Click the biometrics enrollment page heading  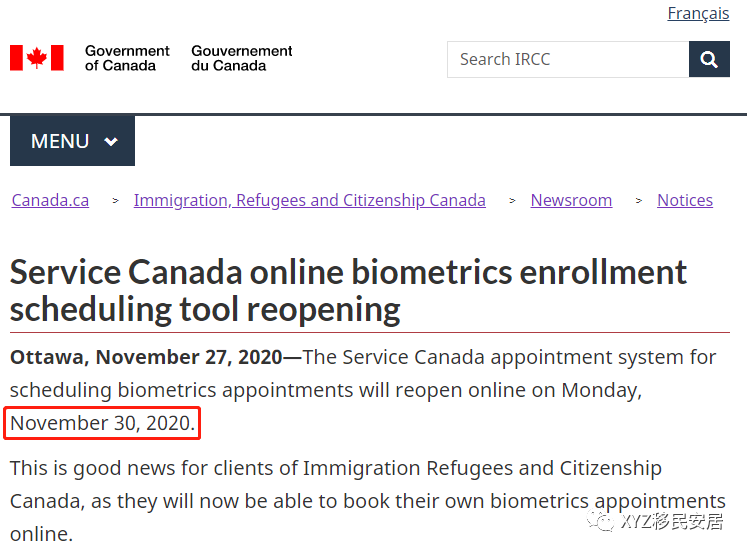pyautogui.click(x=348, y=290)
